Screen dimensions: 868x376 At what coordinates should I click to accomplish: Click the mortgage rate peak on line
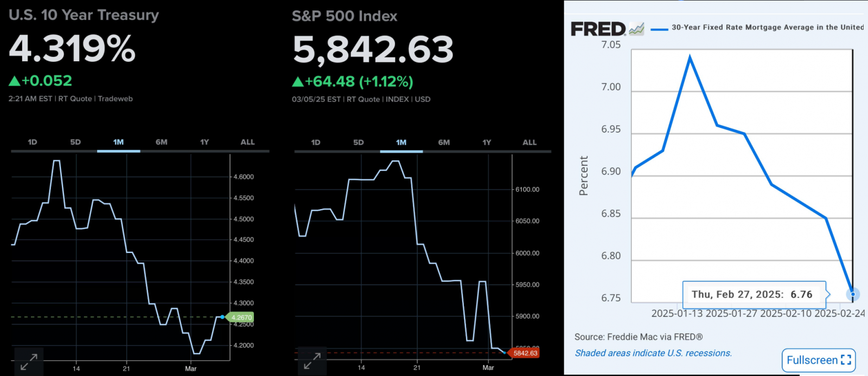(690, 56)
